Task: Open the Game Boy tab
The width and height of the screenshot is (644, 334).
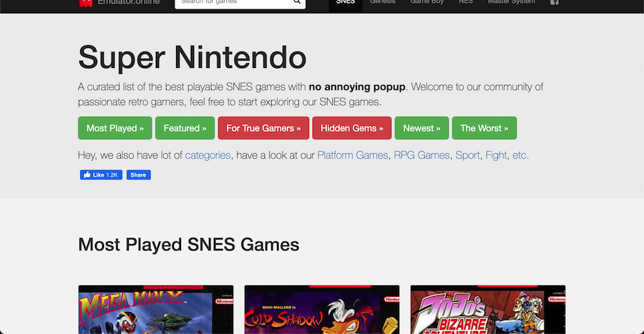Action: (x=426, y=2)
